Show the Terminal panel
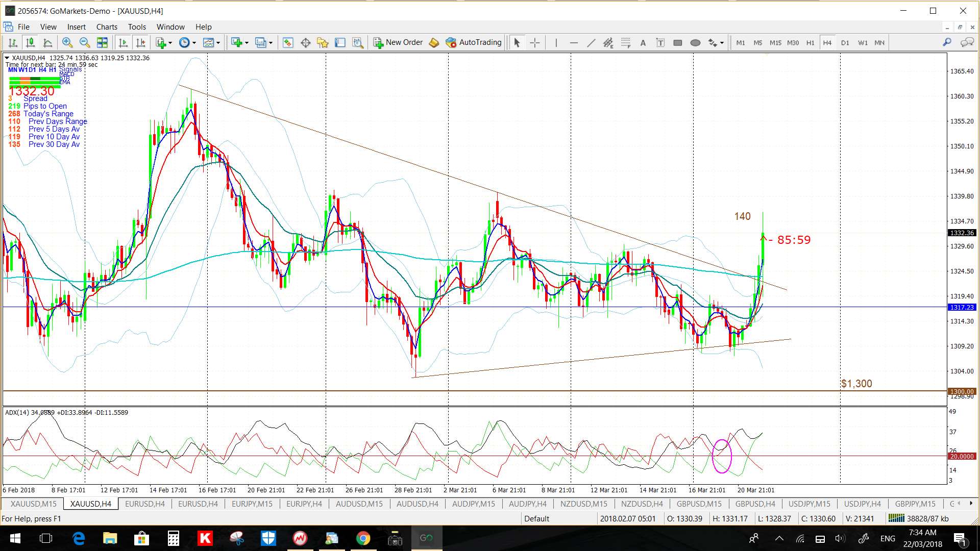This screenshot has width=980, height=551. point(340,43)
